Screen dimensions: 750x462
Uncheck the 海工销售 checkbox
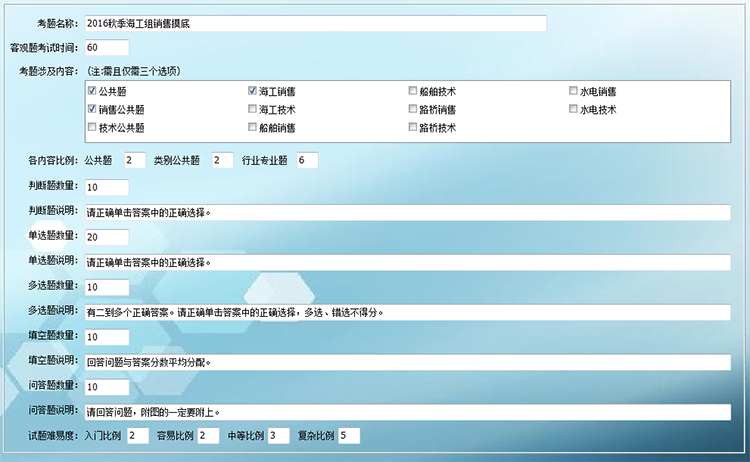pyautogui.click(x=252, y=91)
